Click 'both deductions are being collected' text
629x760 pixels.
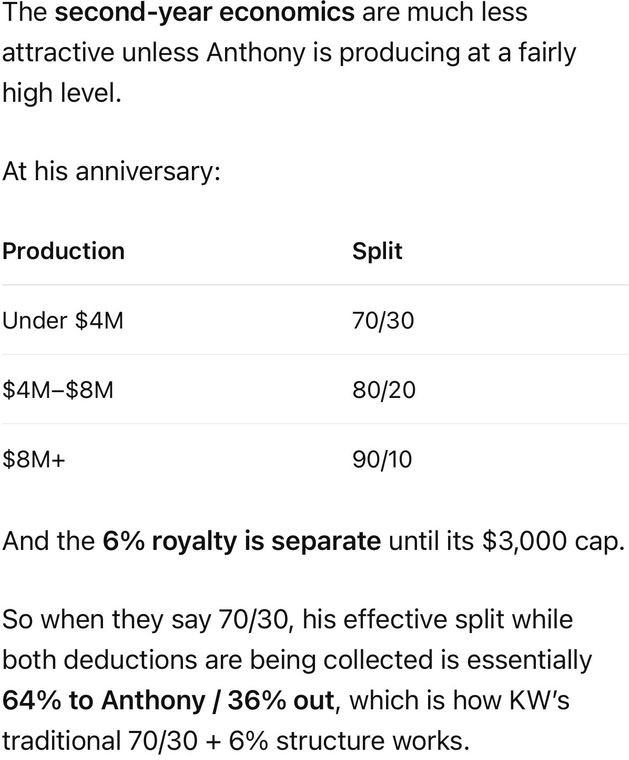tap(219, 660)
